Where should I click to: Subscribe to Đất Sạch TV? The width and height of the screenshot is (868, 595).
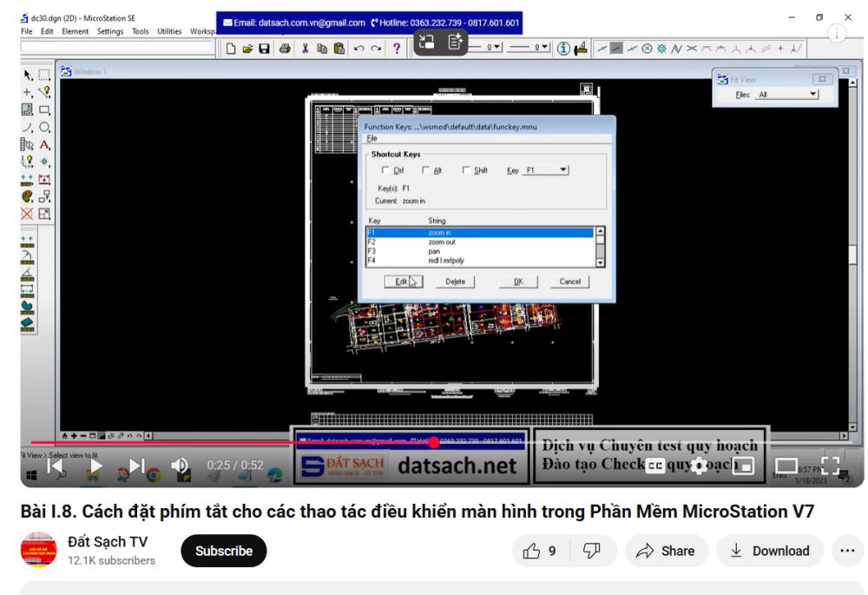(223, 551)
